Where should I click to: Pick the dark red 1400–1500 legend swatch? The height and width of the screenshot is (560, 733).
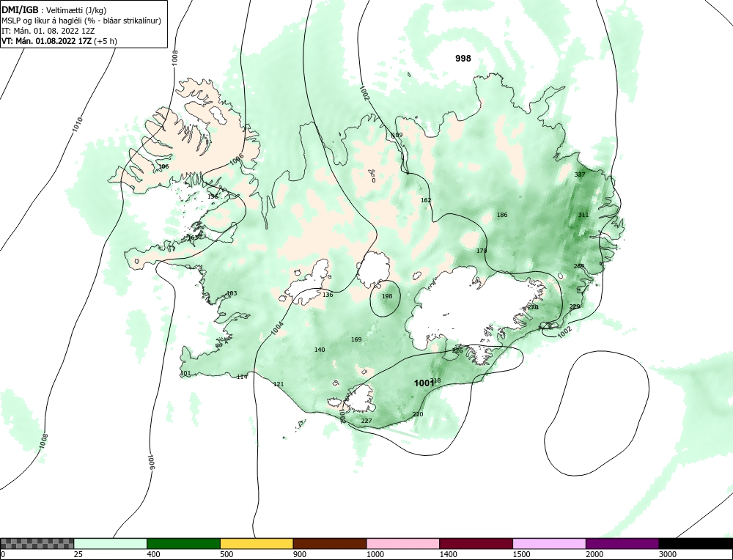point(476,543)
